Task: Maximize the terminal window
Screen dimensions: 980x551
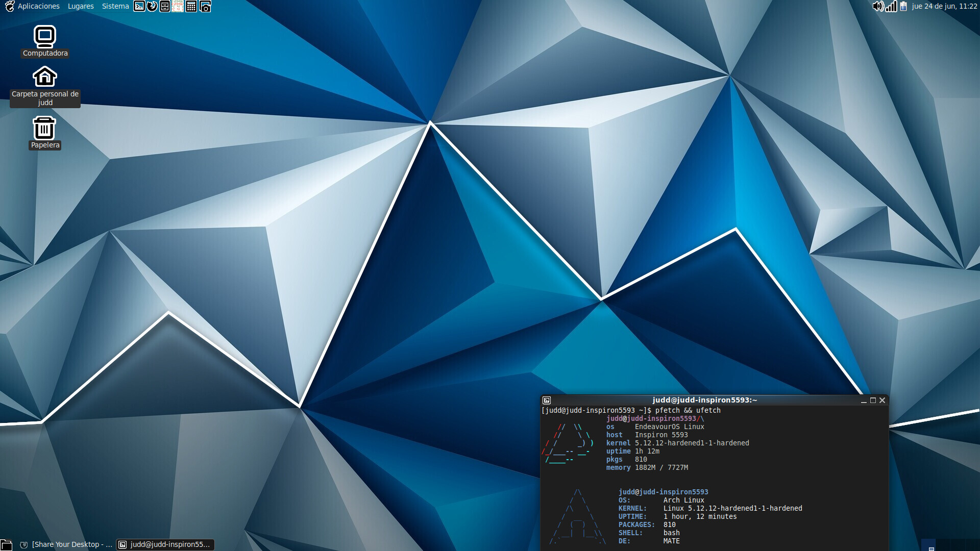Action: (873, 400)
